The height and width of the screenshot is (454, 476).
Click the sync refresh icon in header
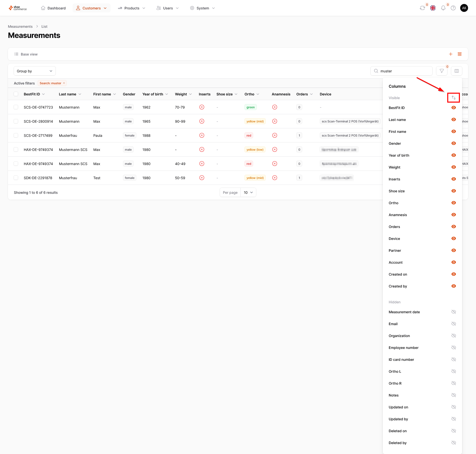(422, 8)
